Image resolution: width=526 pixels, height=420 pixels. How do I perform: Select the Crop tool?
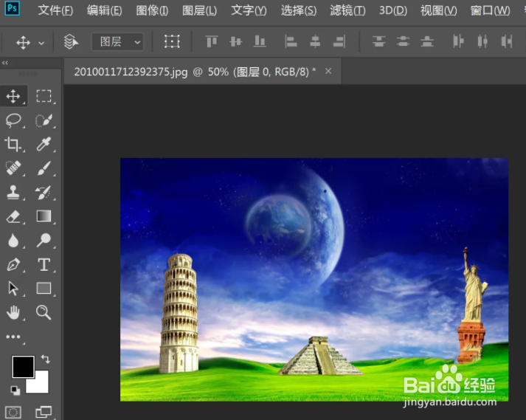(13, 144)
